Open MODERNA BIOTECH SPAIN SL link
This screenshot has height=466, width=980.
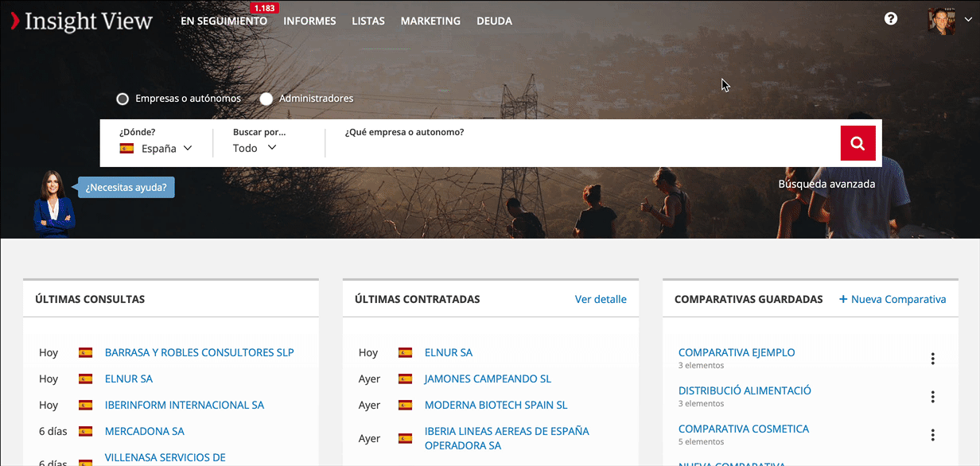[x=496, y=405]
